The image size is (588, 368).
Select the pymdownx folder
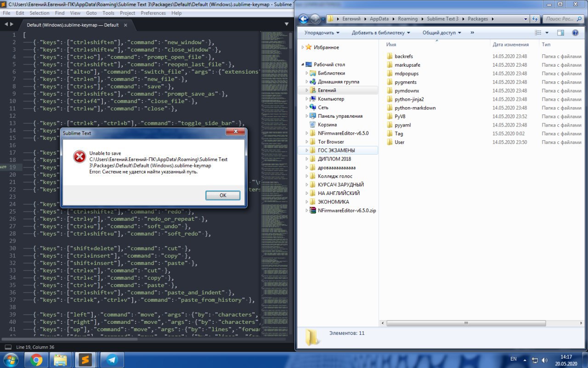pos(407,91)
